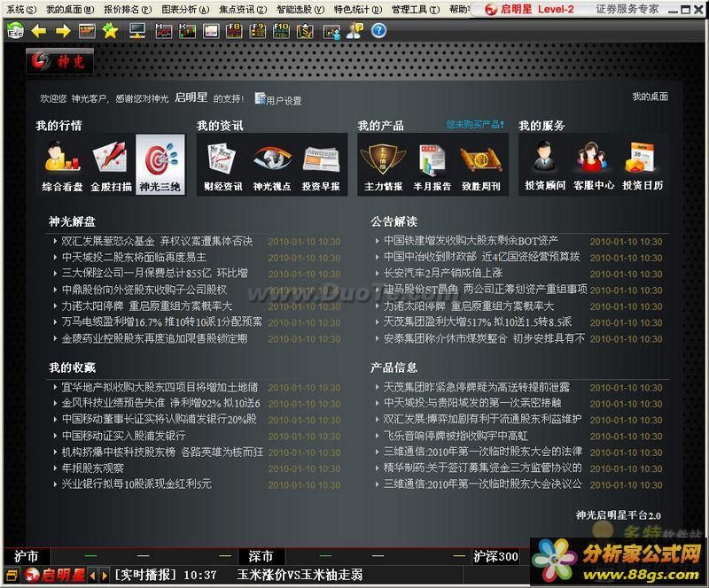Open announcement 中国铁建增发收购大股东剩余BOT资产
This screenshot has width=709, height=588.
471,241
